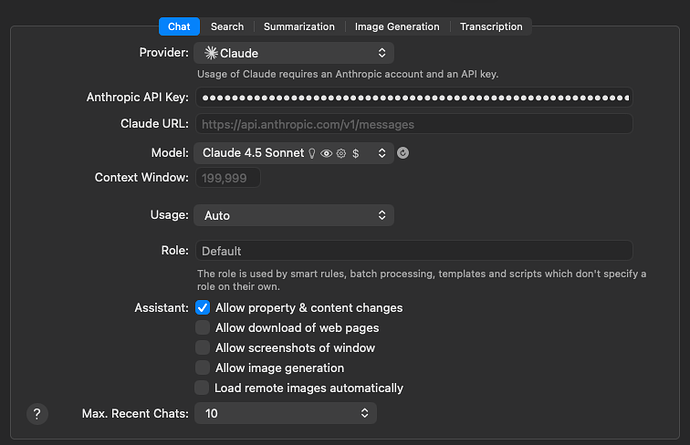The image size is (690, 445).
Task: Tick the Allow image generation checkbox
Action: point(203,368)
